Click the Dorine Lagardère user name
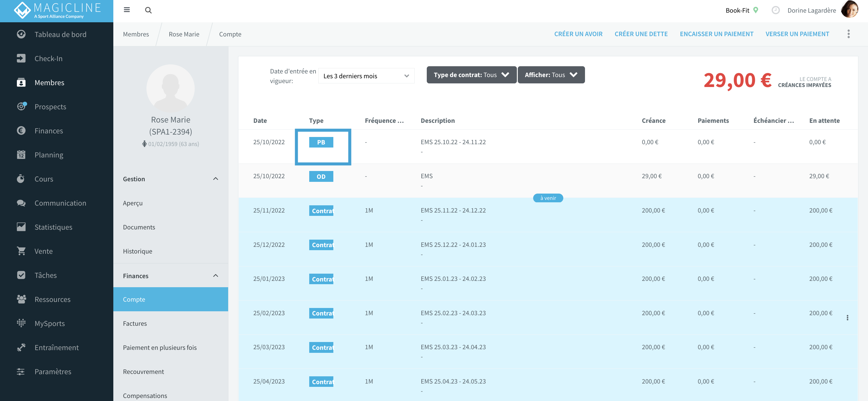 tap(811, 10)
